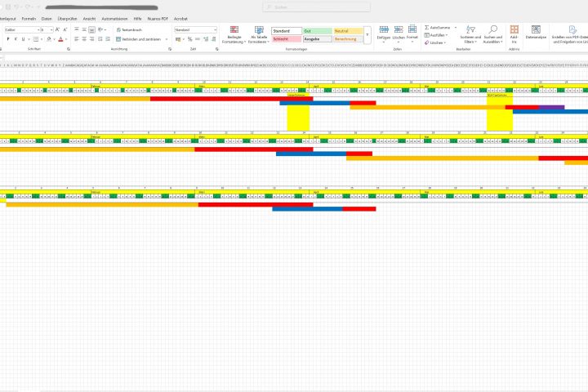Click AutoSumme button
This screenshot has width=588, height=392.
[439, 27]
